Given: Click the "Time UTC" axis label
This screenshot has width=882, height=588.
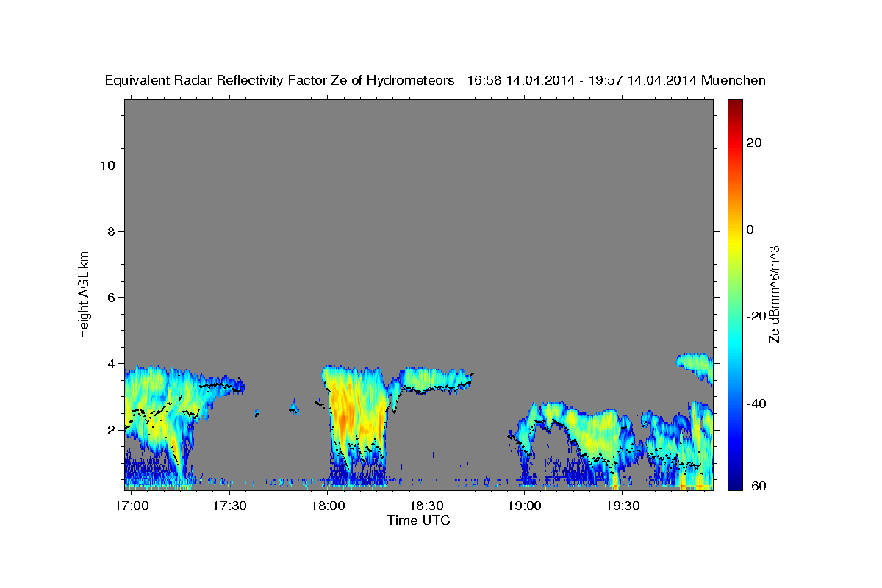Looking at the screenshot, I should tap(418, 520).
